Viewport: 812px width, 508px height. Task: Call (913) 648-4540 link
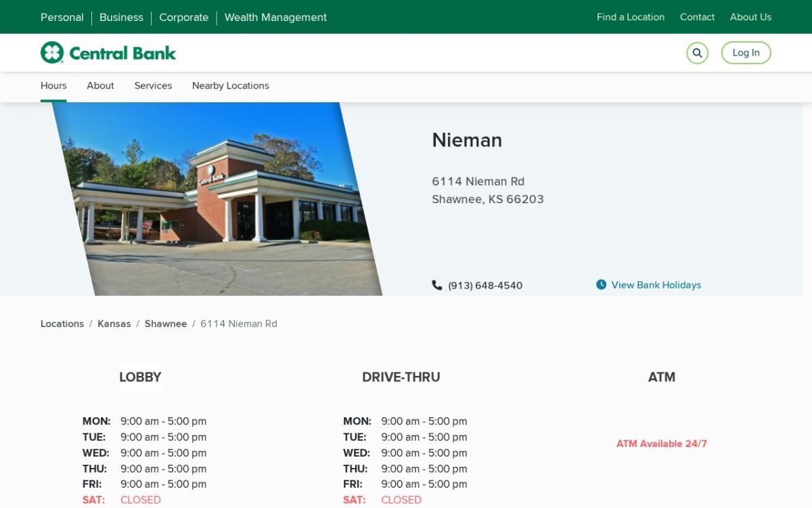(x=485, y=286)
